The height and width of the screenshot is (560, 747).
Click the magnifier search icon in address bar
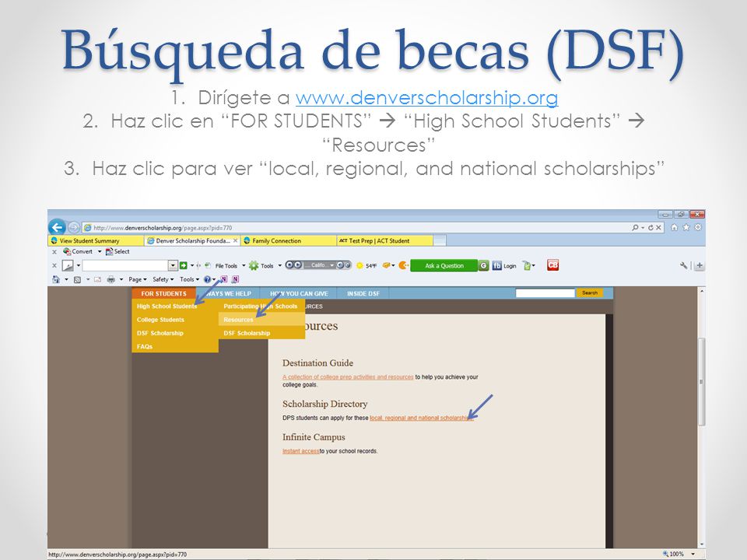[635, 228]
